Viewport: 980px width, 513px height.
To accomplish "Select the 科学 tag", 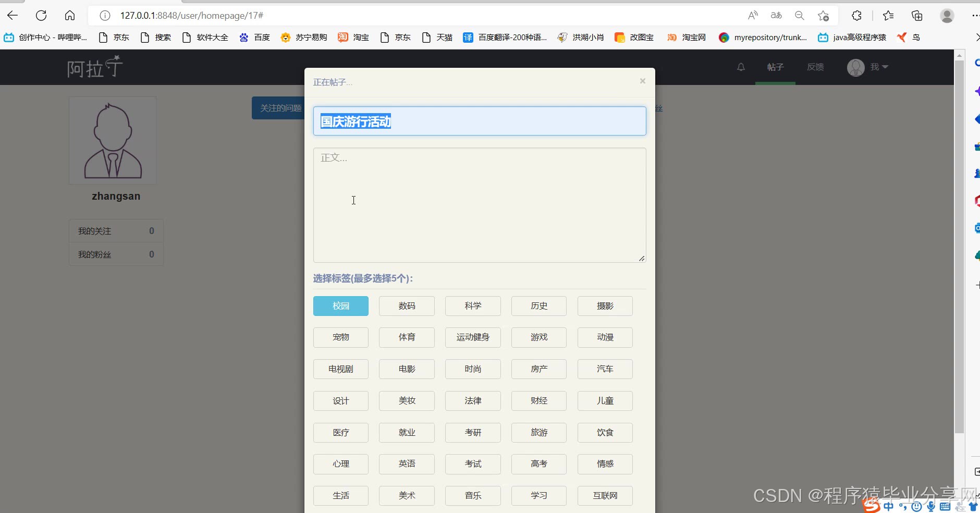I will tap(473, 306).
